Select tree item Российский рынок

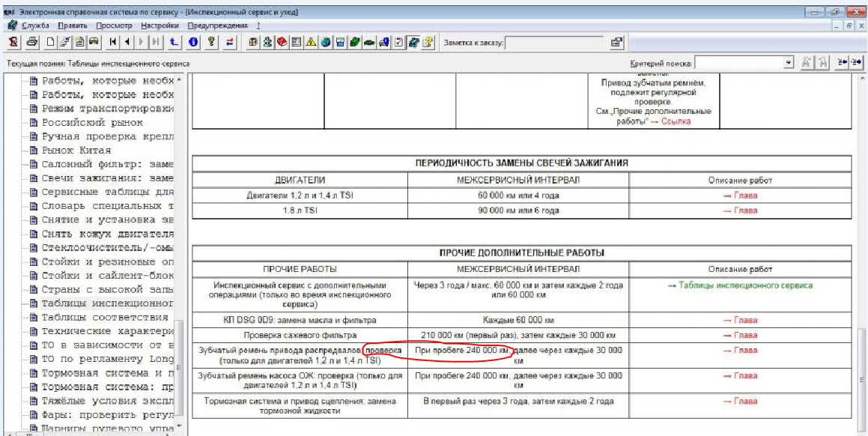[x=92, y=122]
